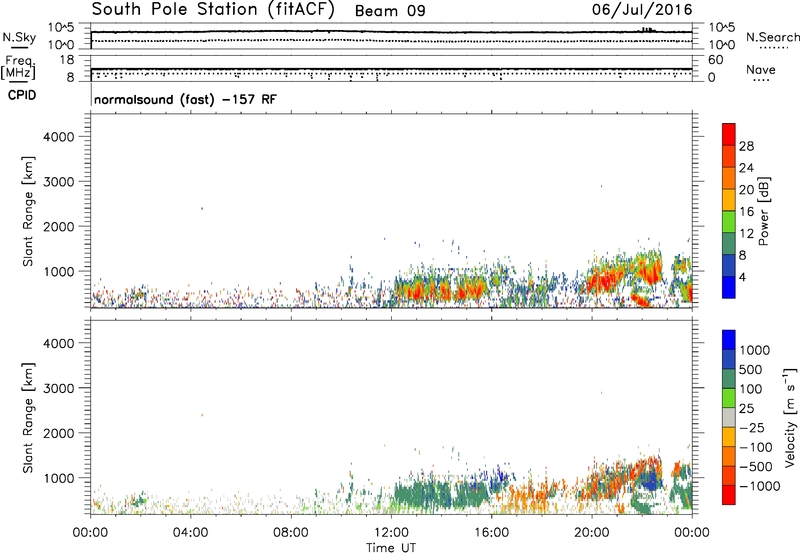This screenshot has width=800, height=554.
Task: Click the "24" label on Power colorbar
Action: coord(746,168)
